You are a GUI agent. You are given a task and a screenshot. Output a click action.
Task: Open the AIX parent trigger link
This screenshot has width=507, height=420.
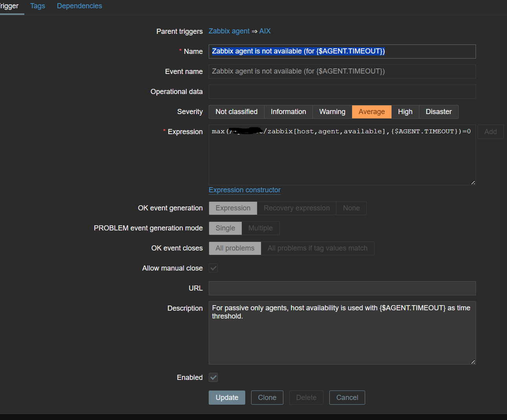click(265, 31)
